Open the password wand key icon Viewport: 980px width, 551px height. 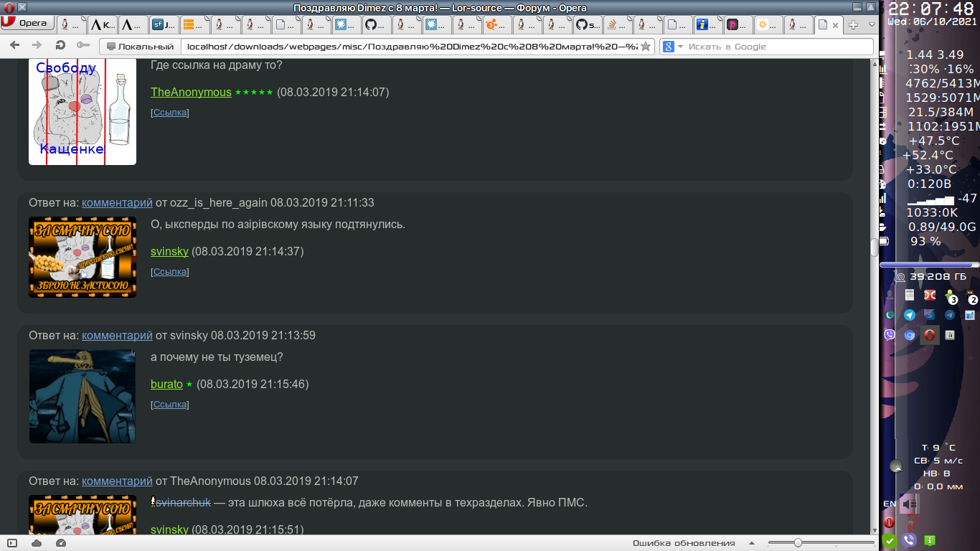click(x=83, y=46)
